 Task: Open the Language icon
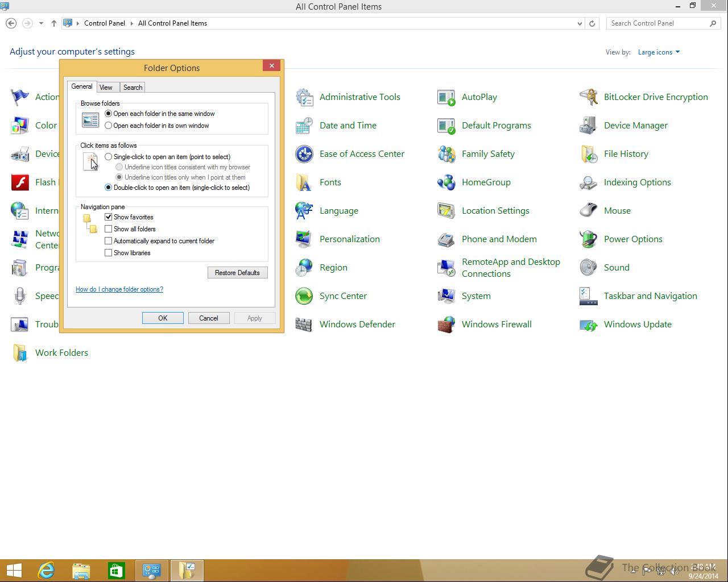(304, 211)
